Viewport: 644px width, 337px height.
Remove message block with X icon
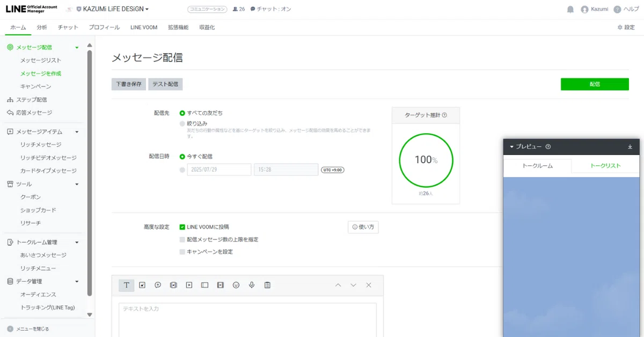click(x=369, y=285)
